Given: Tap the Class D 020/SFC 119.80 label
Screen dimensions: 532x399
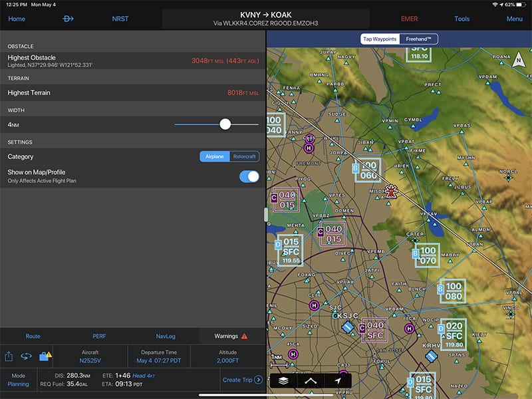Looking at the screenshot, I should [x=452, y=334].
